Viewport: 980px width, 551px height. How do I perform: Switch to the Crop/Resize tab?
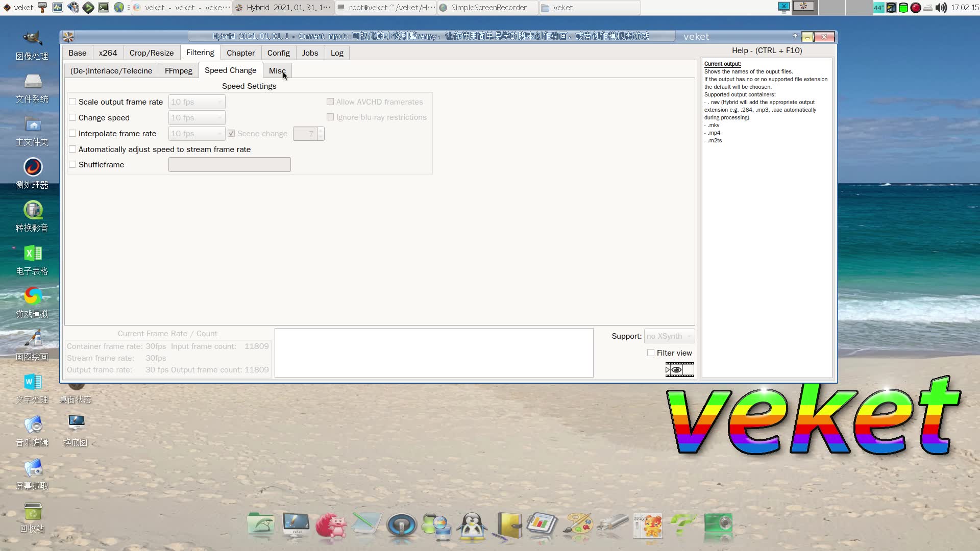click(x=151, y=53)
